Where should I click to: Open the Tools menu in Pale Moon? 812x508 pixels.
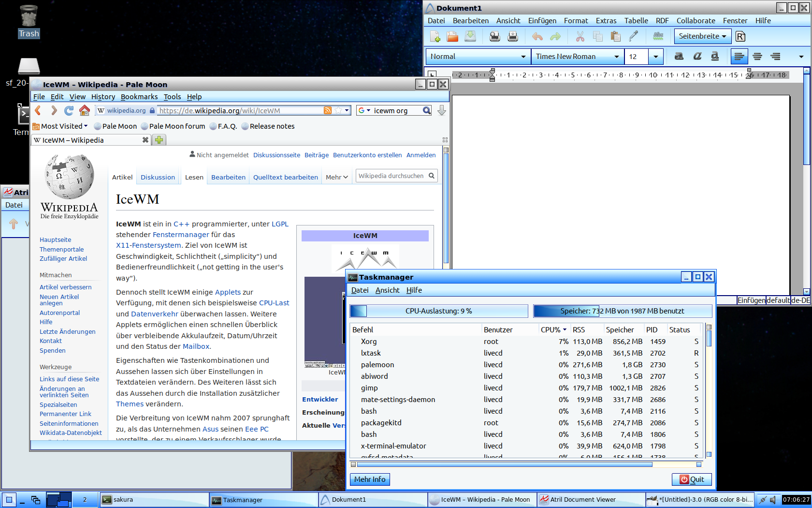click(x=172, y=97)
